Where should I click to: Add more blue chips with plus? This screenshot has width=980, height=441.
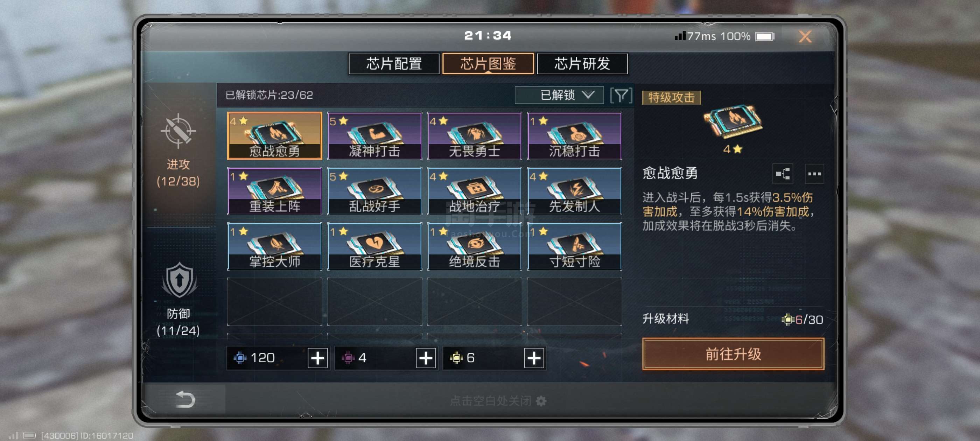click(318, 358)
